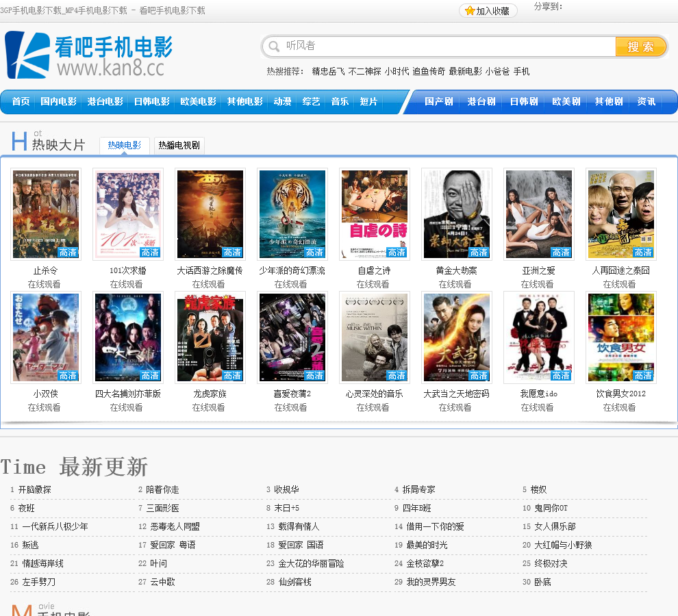This screenshot has height=616, width=678.
Task: Open 其他电影 nav menu item
Action: 244,101
